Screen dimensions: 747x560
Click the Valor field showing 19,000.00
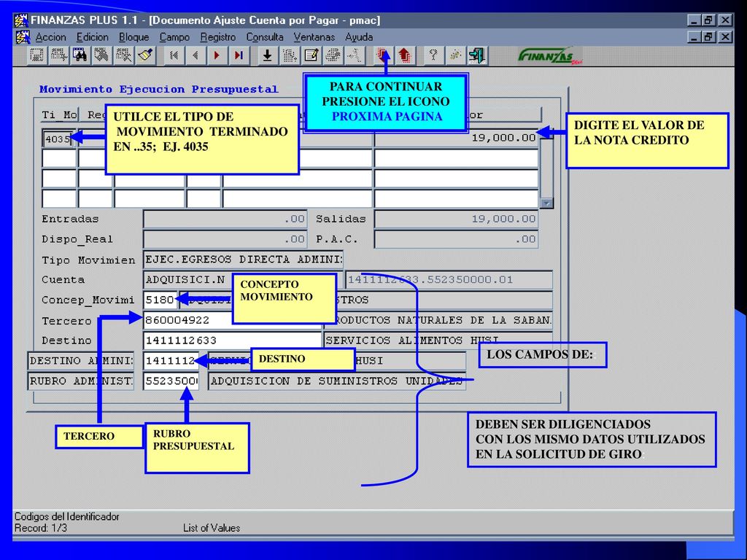[457, 138]
